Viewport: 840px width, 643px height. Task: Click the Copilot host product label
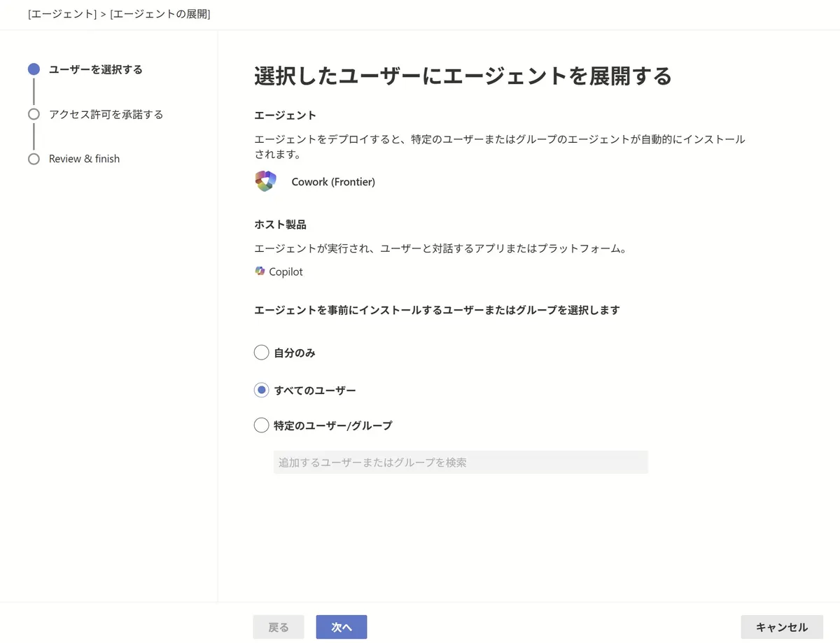pyautogui.click(x=286, y=271)
